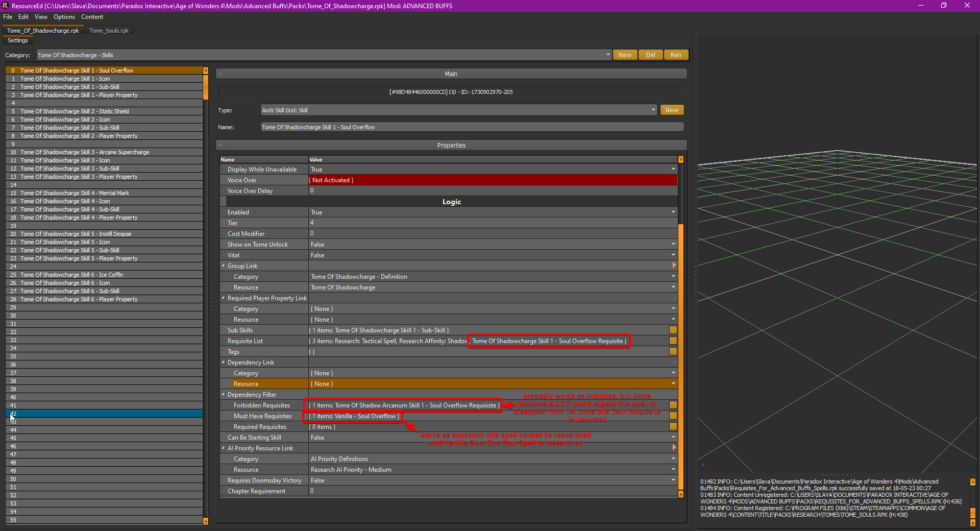Open the Must Have Requisites editor icon

673,416
